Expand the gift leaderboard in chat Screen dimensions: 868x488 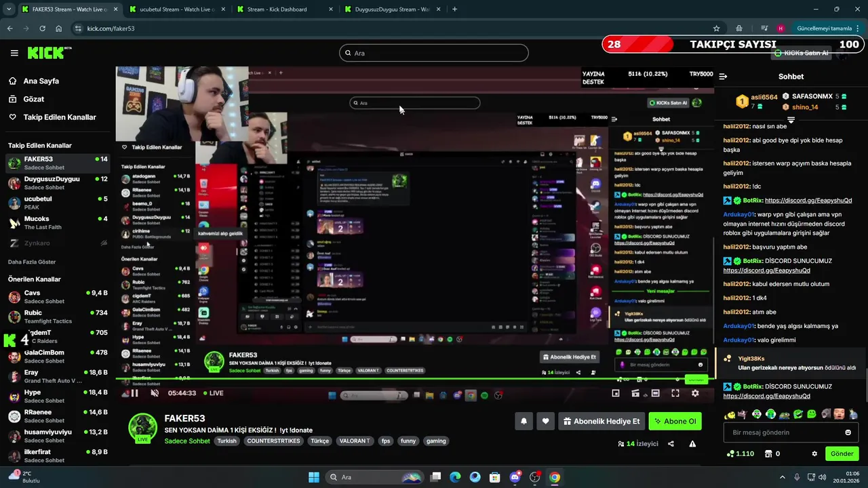(x=791, y=120)
